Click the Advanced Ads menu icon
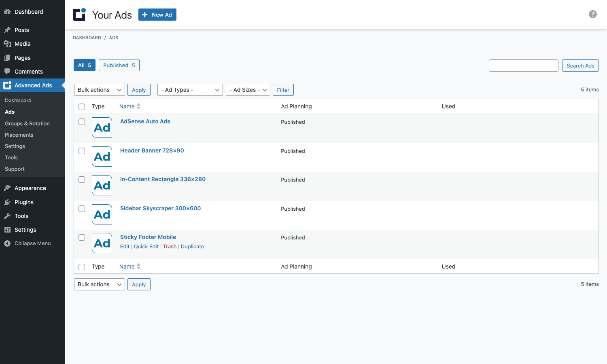 pyautogui.click(x=7, y=85)
